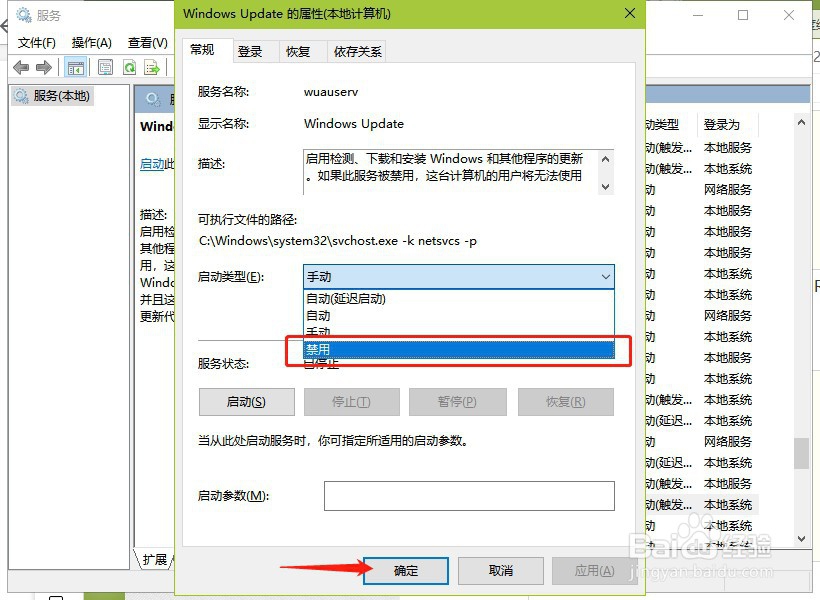Viewport: 820px width, 600px height.
Task: Select 服务(本地) in the console tree
Action: (x=52, y=96)
